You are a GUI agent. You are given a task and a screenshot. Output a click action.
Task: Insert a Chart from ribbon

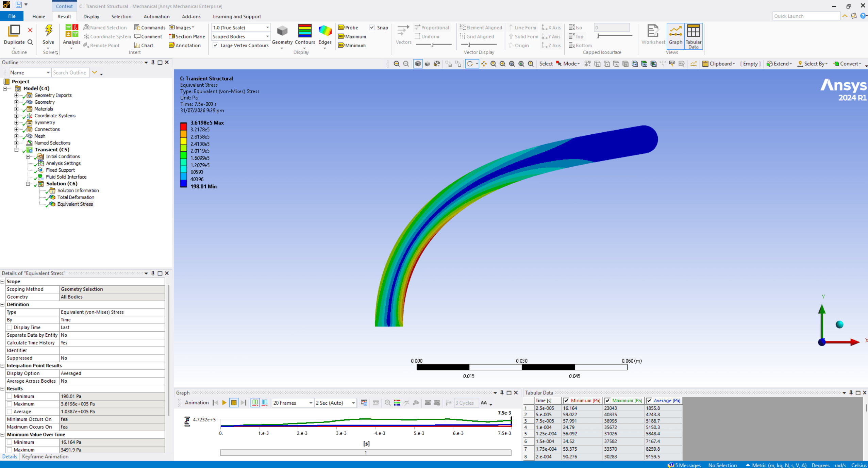click(144, 45)
